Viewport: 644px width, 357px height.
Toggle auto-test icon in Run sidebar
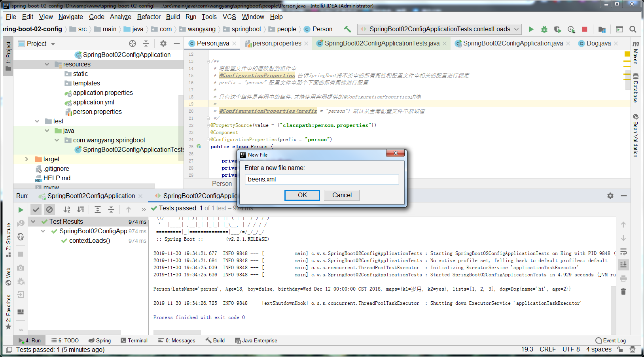(21, 237)
